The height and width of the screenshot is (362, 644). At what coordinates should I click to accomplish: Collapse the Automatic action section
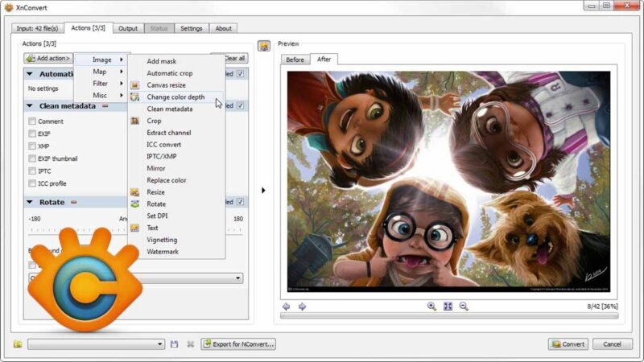pos(30,74)
